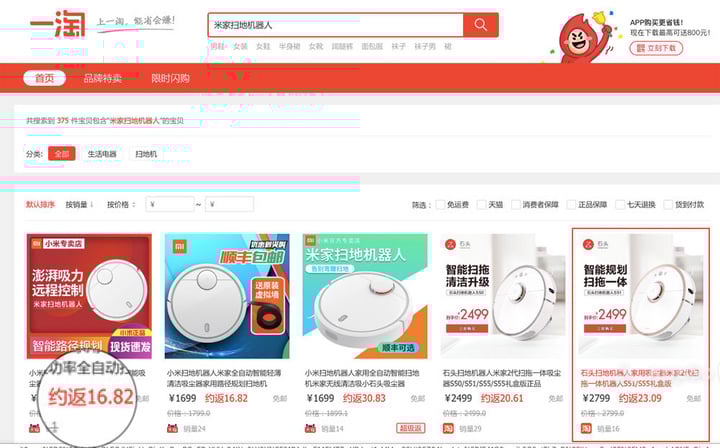Viewport: 720px width, 448px height.
Task: Click the orange search magnifier button
Action: tap(481, 25)
